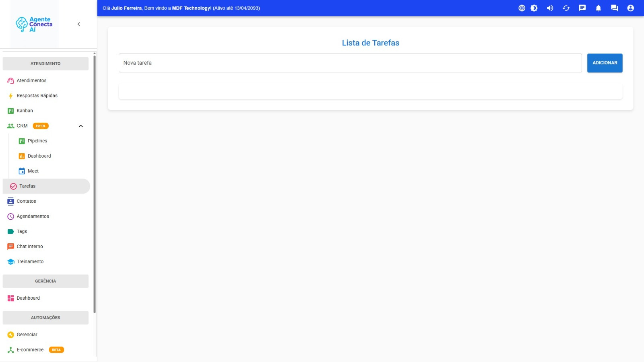Viewport: 644px width, 362px height.
Task: Click the Agente Conecta AI logo
Action: click(34, 24)
